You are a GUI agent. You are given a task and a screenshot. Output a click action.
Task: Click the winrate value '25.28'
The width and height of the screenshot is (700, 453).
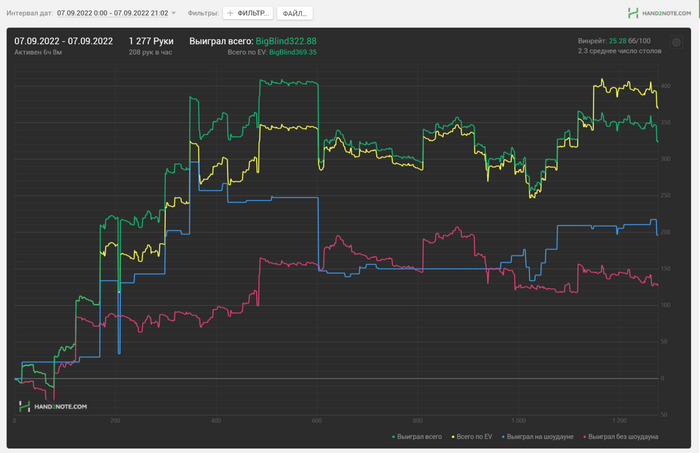617,41
